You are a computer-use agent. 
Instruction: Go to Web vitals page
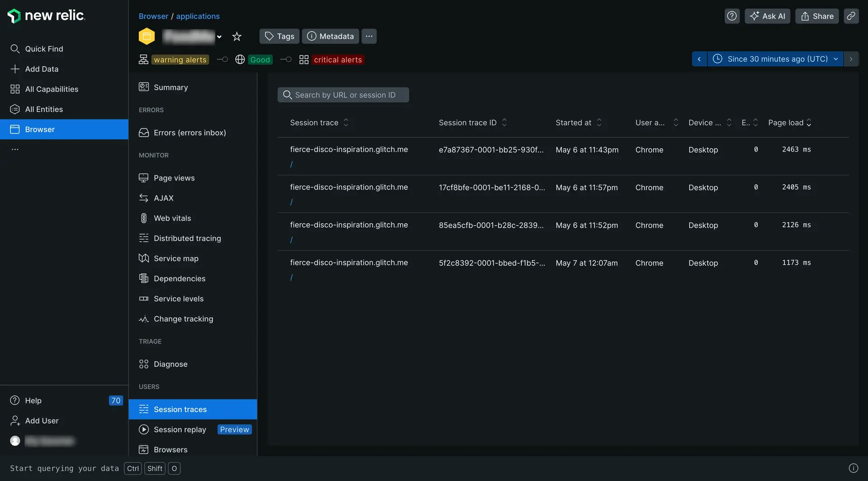click(172, 218)
